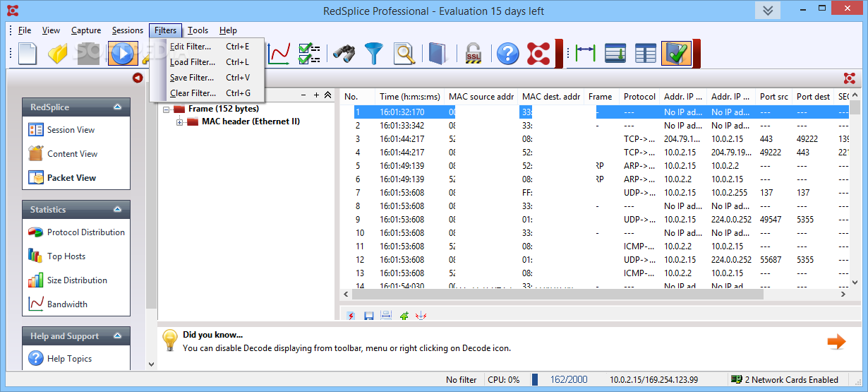The image size is (868, 392).
Task: Click the magnifying glass find icon
Action: (x=404, y=54)
